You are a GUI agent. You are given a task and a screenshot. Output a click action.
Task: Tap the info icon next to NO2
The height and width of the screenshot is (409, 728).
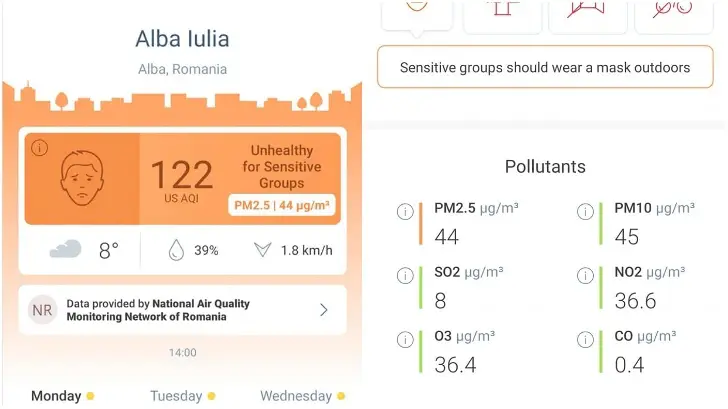click(585, 276)
